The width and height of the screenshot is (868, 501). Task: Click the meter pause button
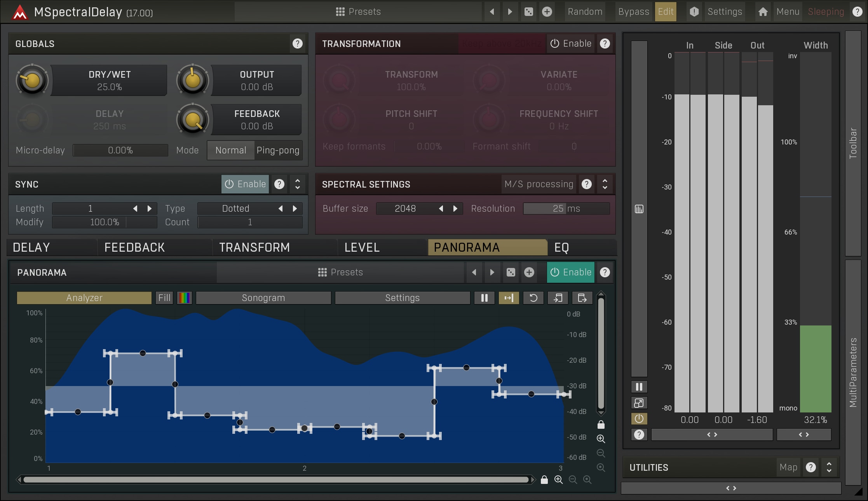639,387
